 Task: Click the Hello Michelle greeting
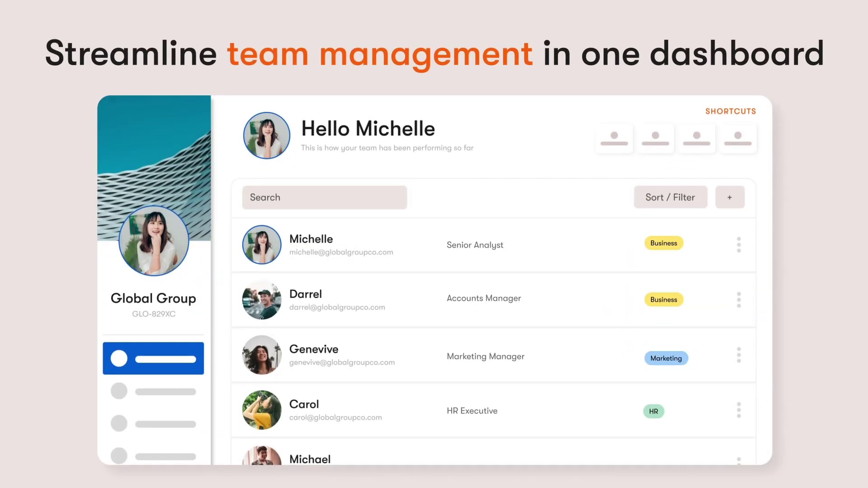point(368,129)
